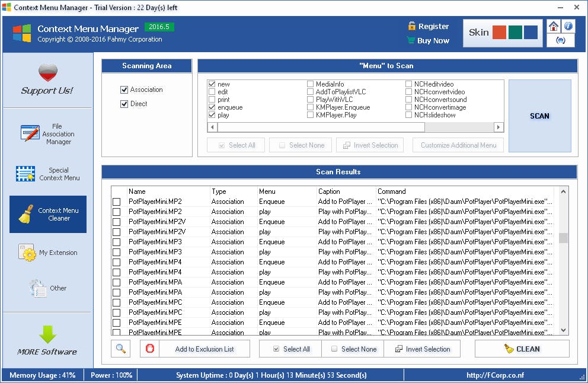Check the PlayWithVLC checkbox

[310, 100]
